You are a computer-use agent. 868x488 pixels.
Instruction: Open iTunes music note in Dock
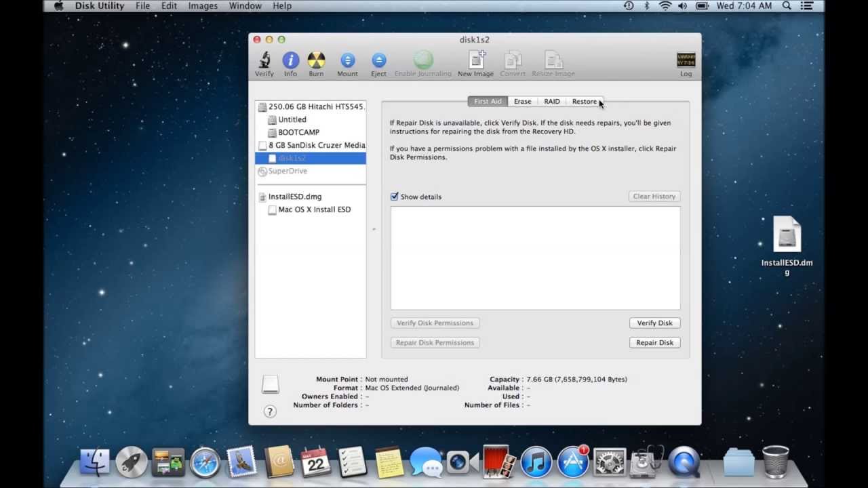click(536, 462)
